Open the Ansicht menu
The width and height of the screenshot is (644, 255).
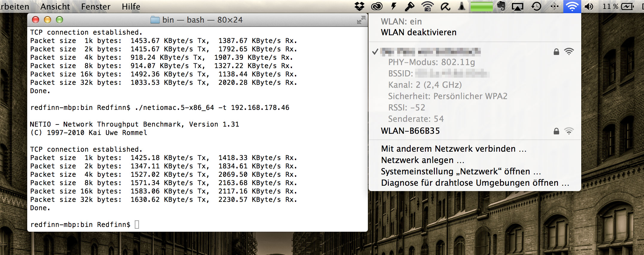pyautogui.click(x=55, y=6)
